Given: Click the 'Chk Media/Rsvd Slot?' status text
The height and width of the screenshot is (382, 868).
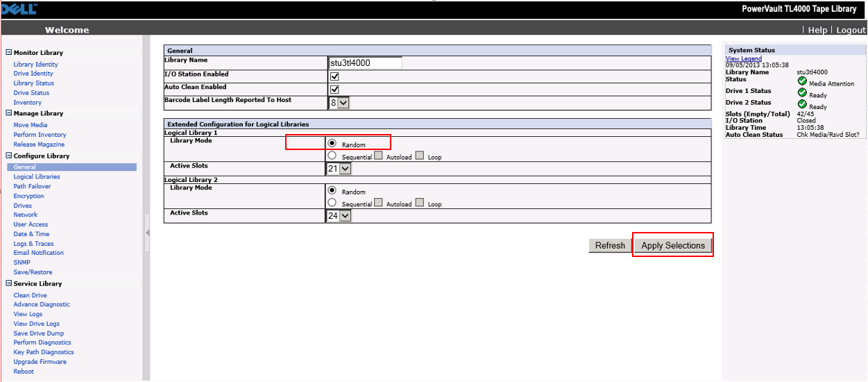Looking at the screenshot, I should coord(828,135).
